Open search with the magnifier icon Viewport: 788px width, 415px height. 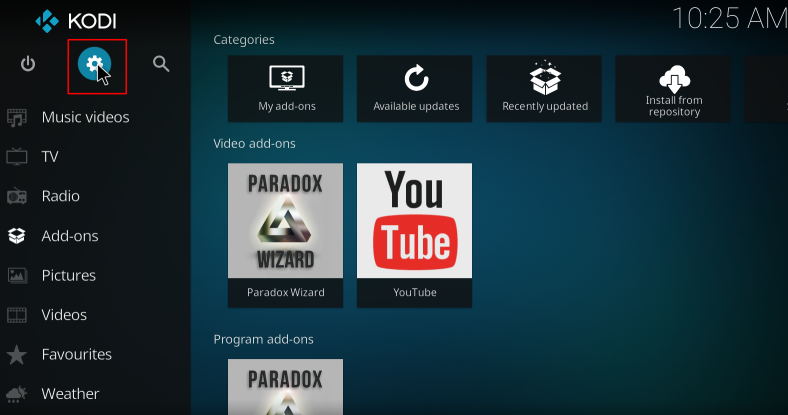tap(161, 64)
